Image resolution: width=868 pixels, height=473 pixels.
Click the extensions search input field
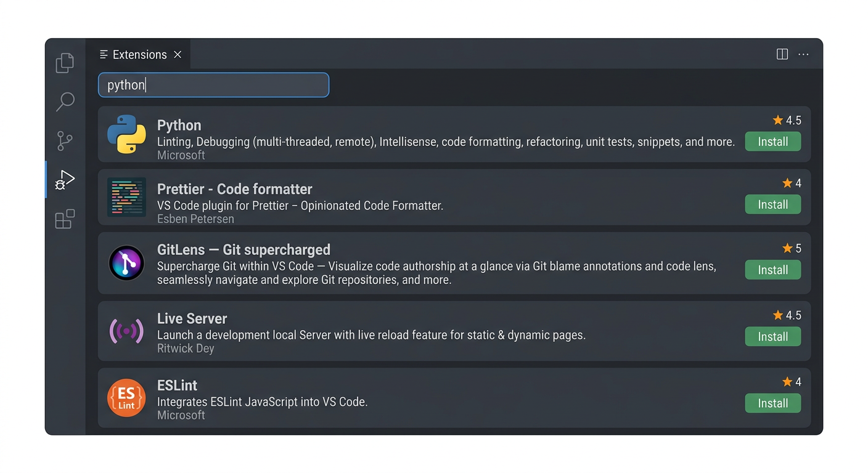click(213, 85)
